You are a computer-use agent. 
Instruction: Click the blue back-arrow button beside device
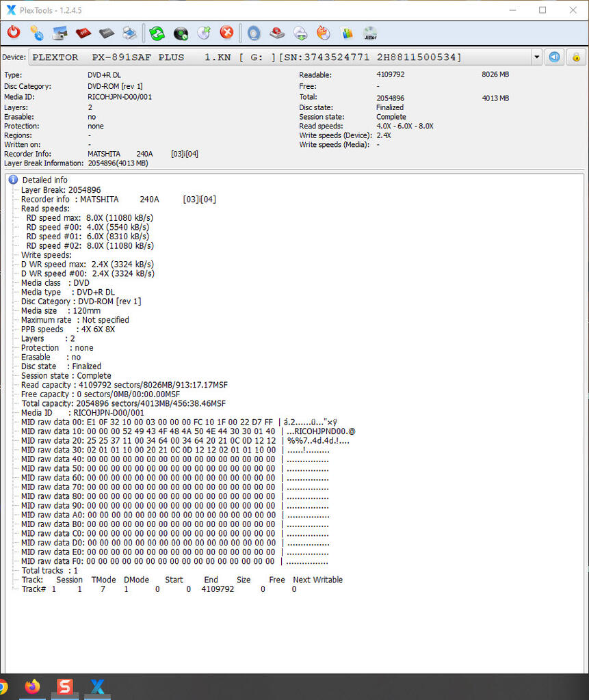554,57
